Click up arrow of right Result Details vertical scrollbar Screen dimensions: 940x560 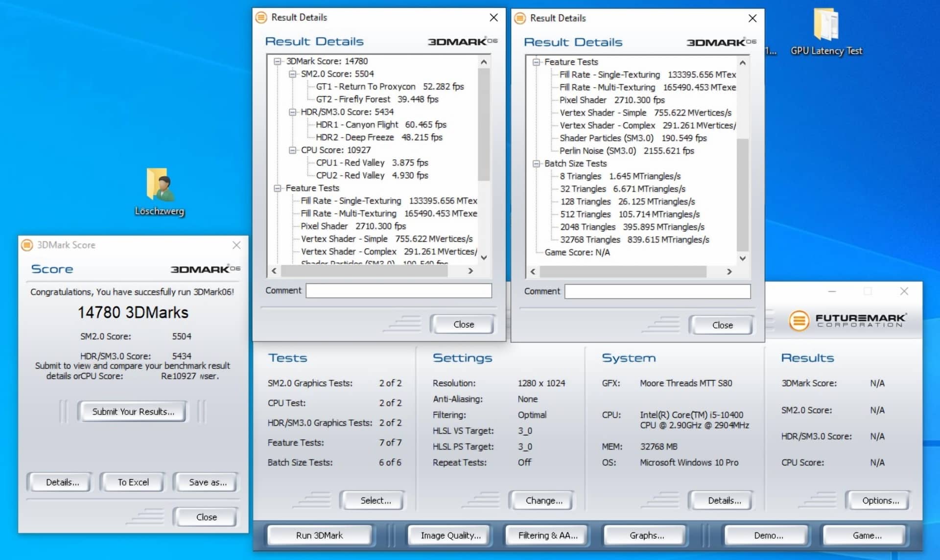click(743, 63)
